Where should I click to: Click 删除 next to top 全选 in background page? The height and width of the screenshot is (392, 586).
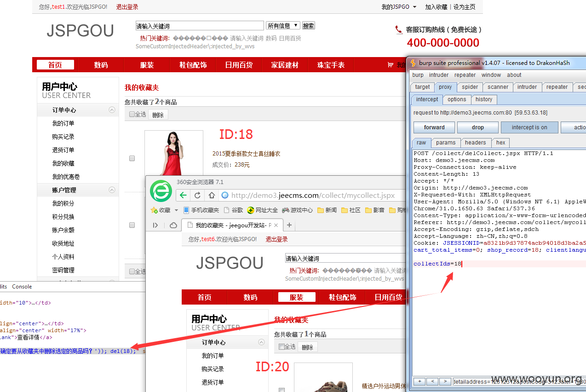point(158,115)
